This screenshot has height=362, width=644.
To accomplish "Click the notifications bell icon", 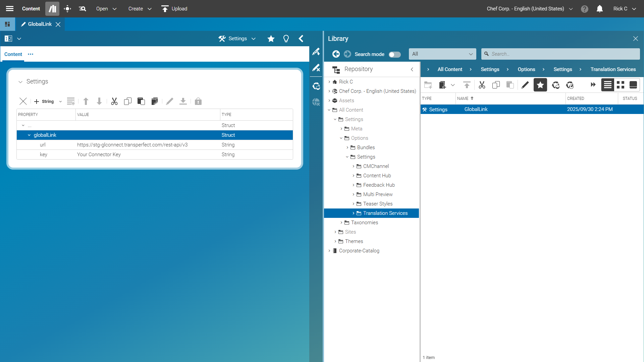I will coord(600,9).
